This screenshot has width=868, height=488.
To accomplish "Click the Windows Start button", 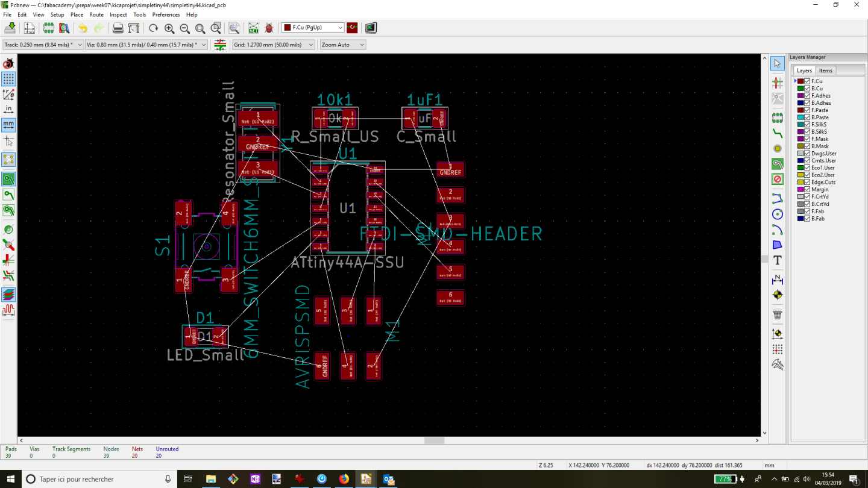I will [x=10, y=479].
